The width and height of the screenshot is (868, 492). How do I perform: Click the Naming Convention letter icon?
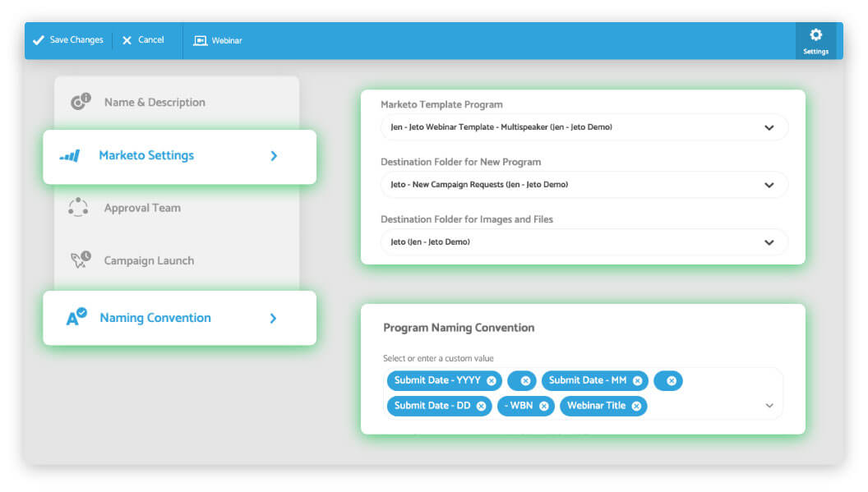[x=76, y=316]
